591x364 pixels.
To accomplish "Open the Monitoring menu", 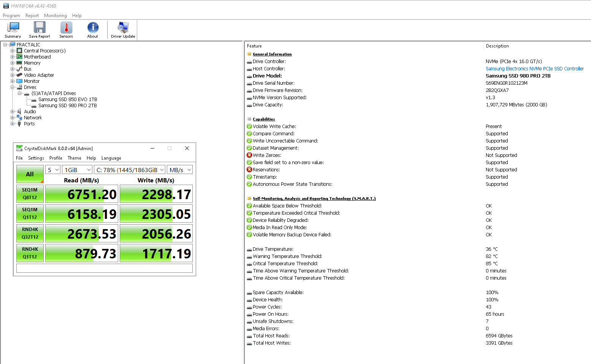I will point(55,16).
